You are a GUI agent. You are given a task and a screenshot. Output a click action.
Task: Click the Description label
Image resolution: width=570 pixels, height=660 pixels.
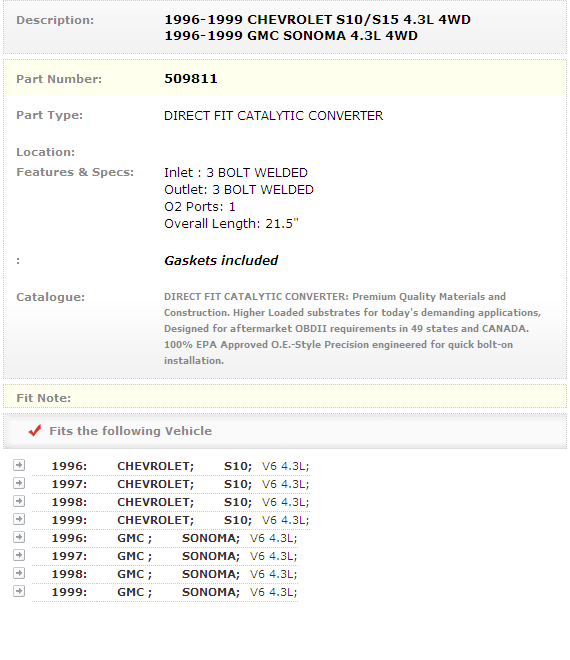point(55,20)
